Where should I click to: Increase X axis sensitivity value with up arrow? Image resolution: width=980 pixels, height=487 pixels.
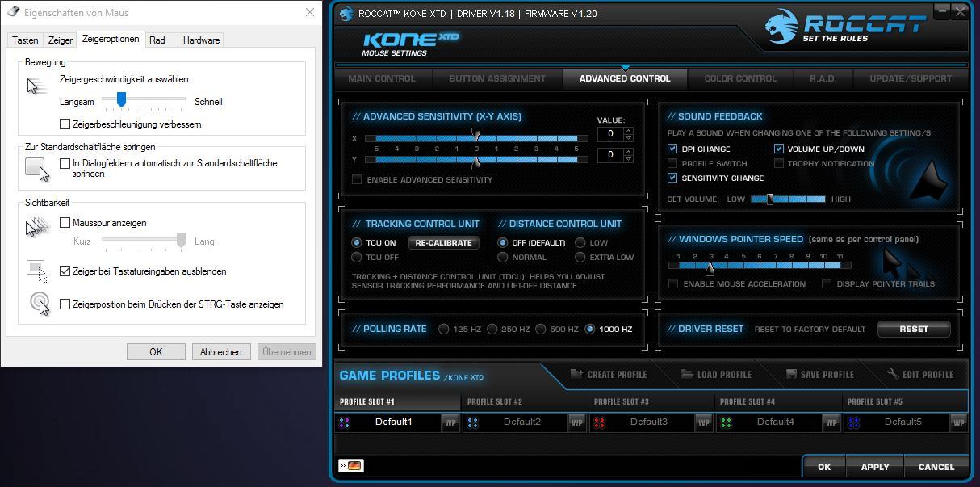coord(629,130)
